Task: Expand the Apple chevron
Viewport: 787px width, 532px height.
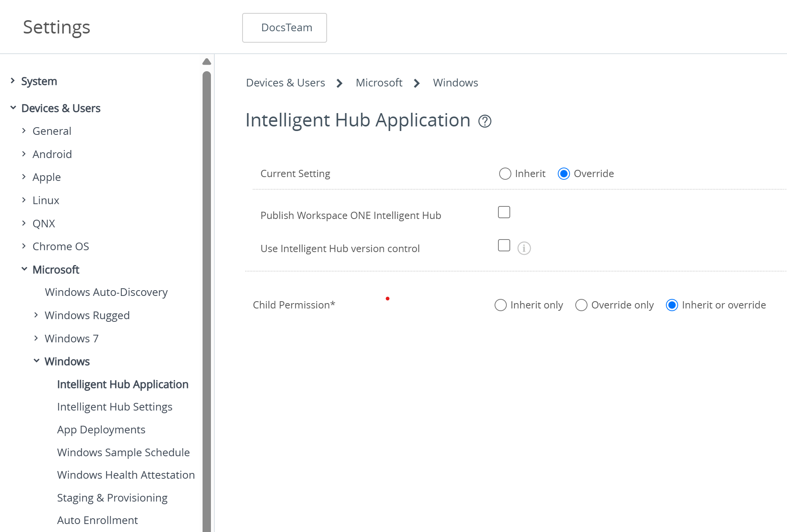Action: pos(24,177)
